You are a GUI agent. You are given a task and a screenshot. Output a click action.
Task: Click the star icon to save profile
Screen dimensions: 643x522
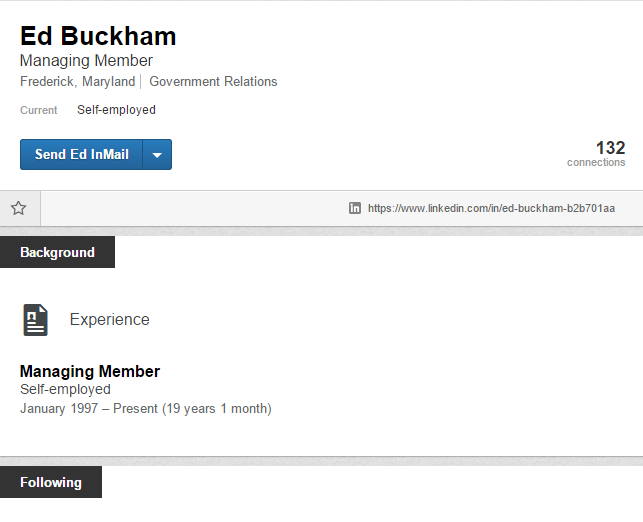point(18,208)
